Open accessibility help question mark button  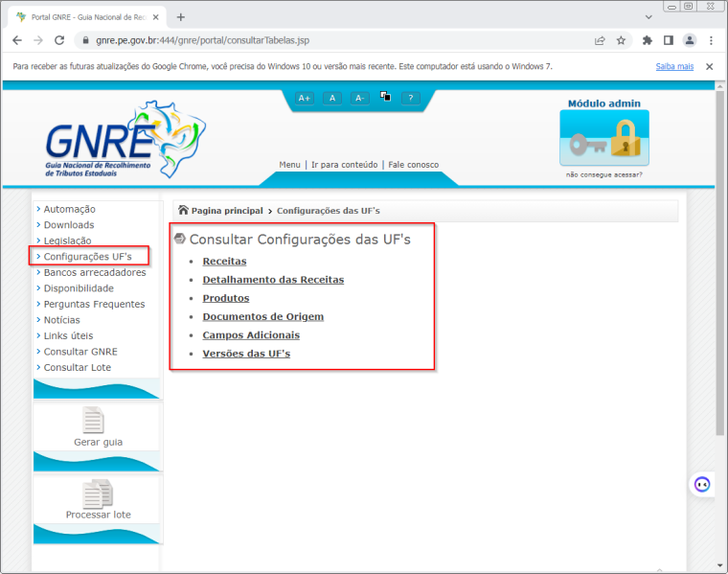pos(410,98)
